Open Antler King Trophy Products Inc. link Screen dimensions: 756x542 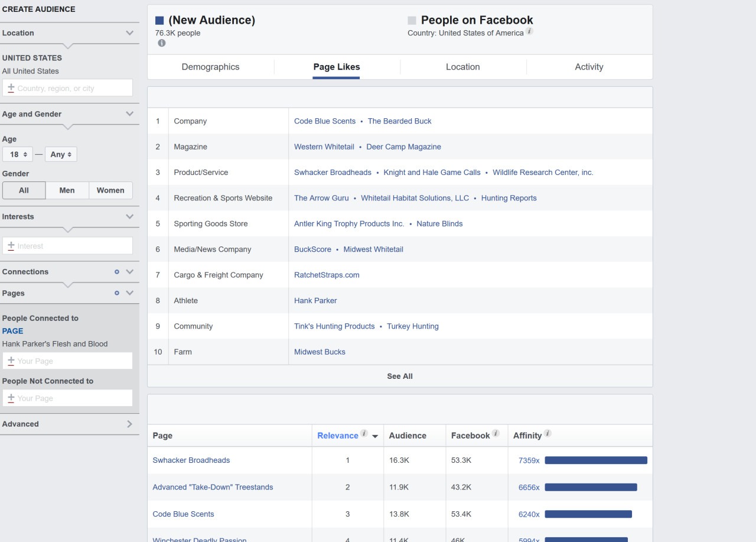pyautogui.click(x=349, y=224)
